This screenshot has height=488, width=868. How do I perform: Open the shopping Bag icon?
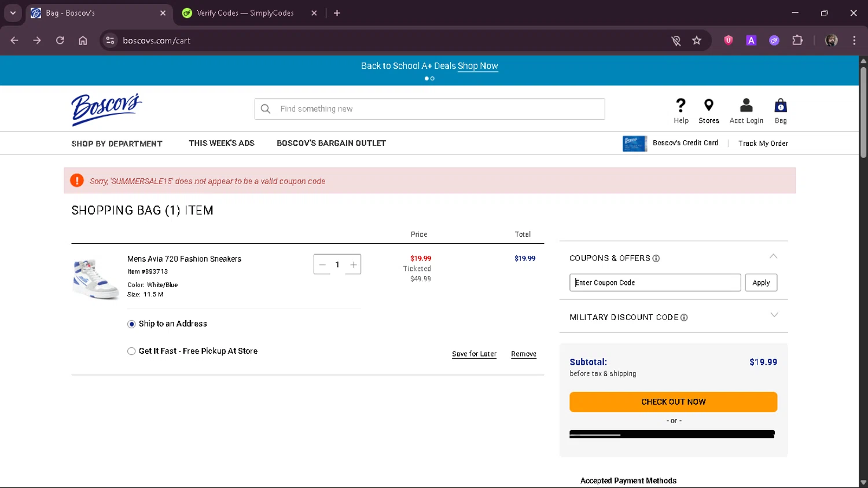click(x=781, y=105)
